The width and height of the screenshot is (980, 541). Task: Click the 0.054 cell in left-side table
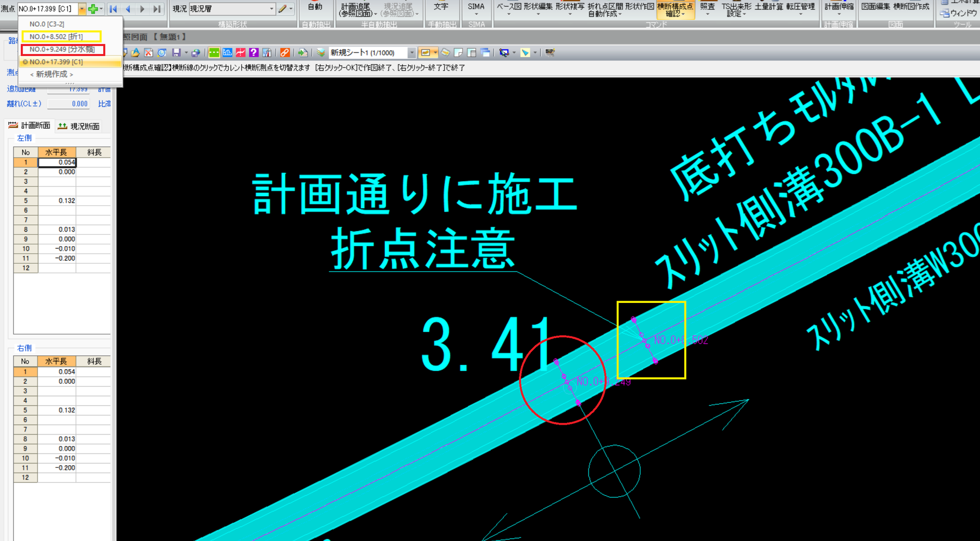[x=57, y=162]
